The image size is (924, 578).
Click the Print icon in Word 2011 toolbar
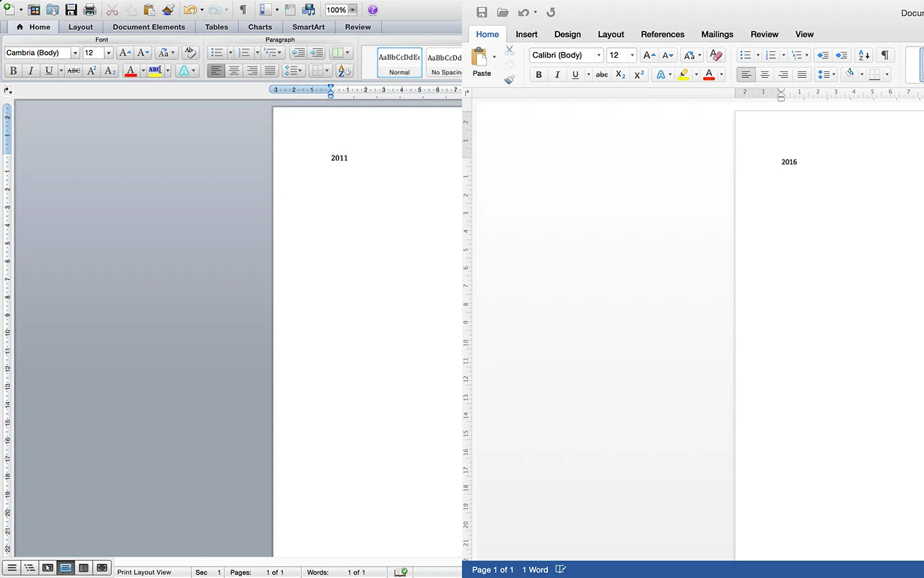pos(90,10)
